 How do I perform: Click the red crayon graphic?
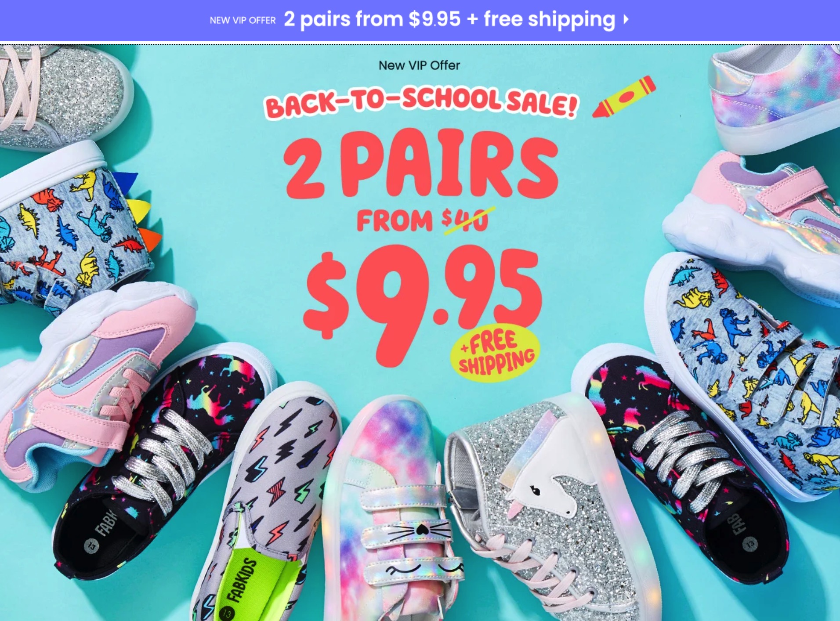click(x=624, y=97)
